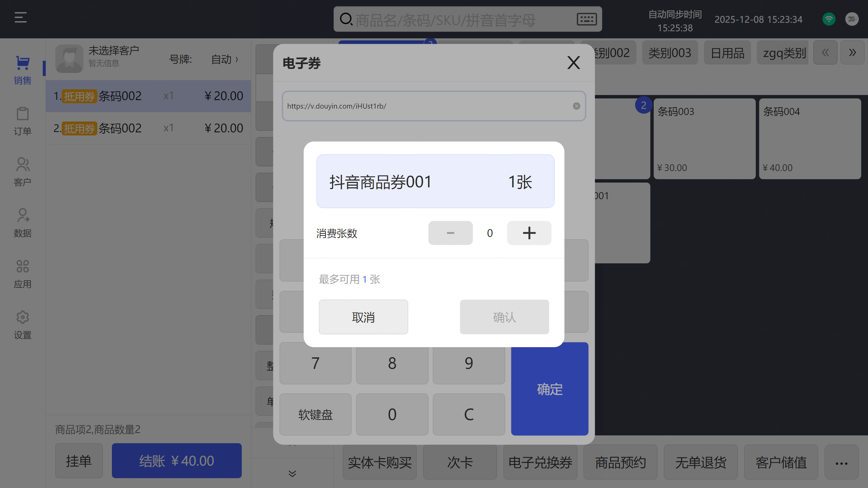Decrease coupon count with minus button
This screenshot has width=868, height=488.
(450, 233)
